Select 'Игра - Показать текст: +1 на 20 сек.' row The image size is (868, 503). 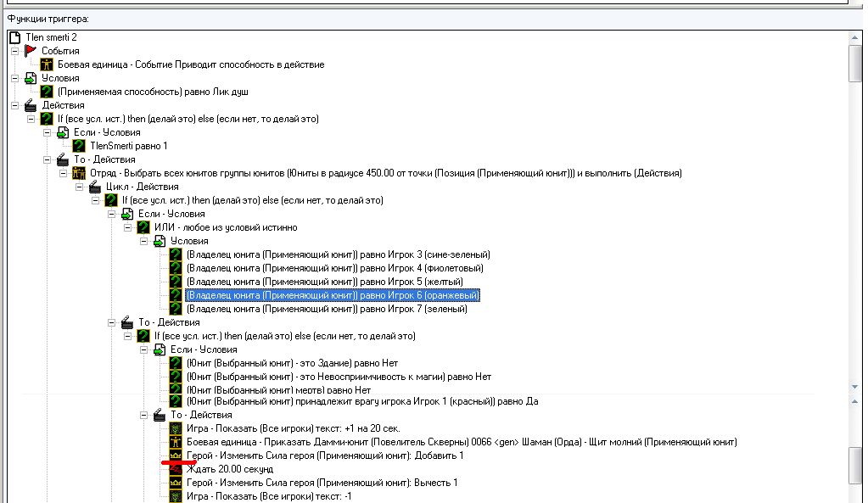pyautogui.click(x=293, y=428)
